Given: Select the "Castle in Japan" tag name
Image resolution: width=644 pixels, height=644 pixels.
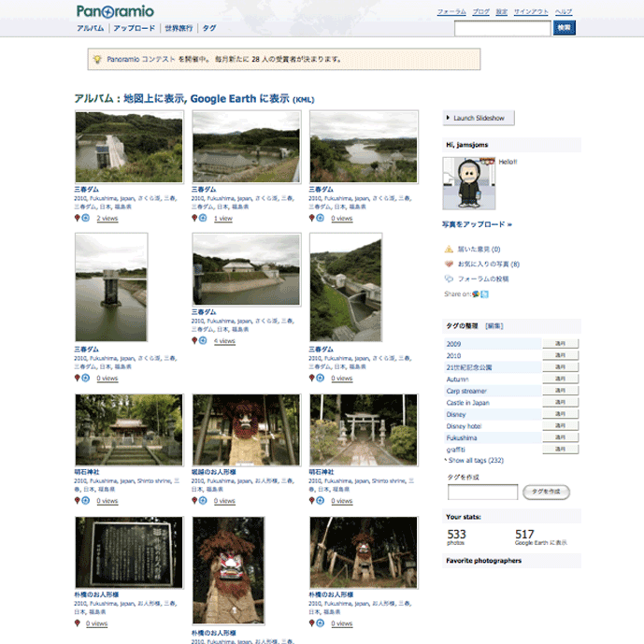Looking at the screenshot, I should 467,403.
